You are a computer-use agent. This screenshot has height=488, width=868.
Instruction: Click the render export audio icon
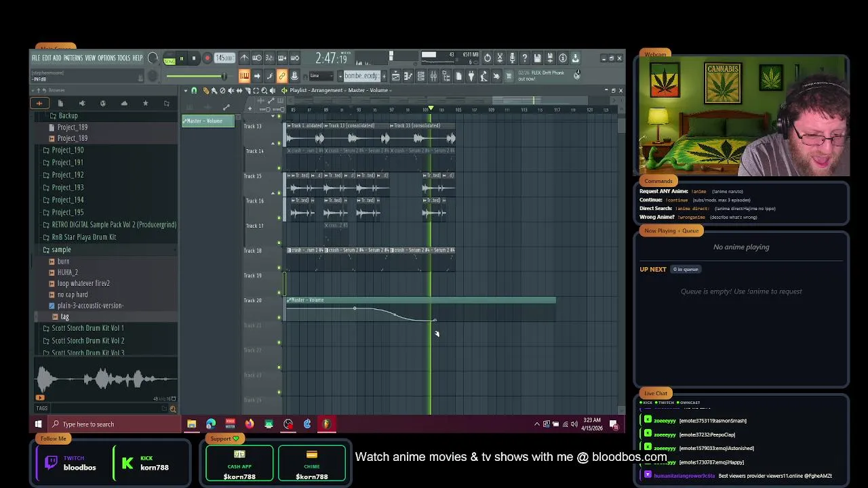pyautogui.click(x=550, y=58)
